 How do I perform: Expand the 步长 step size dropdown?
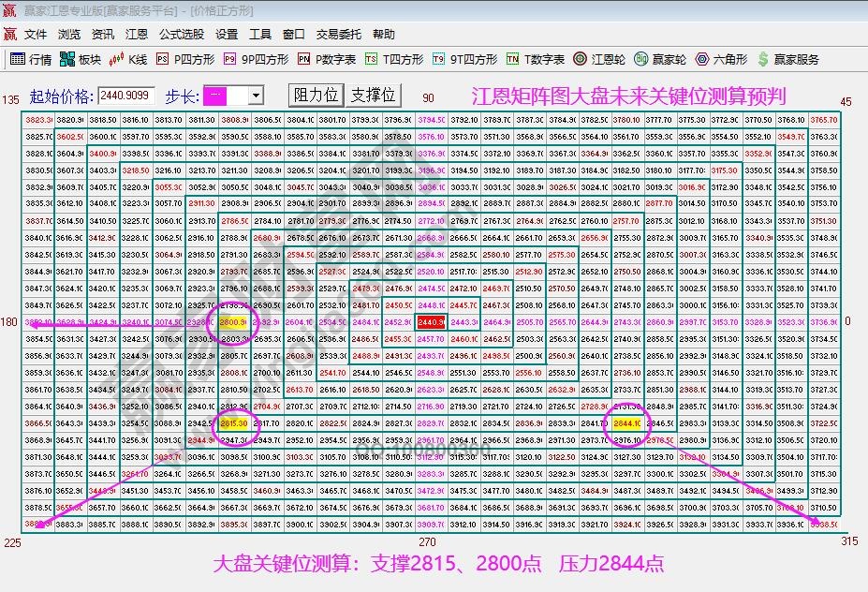pos(255,95)
